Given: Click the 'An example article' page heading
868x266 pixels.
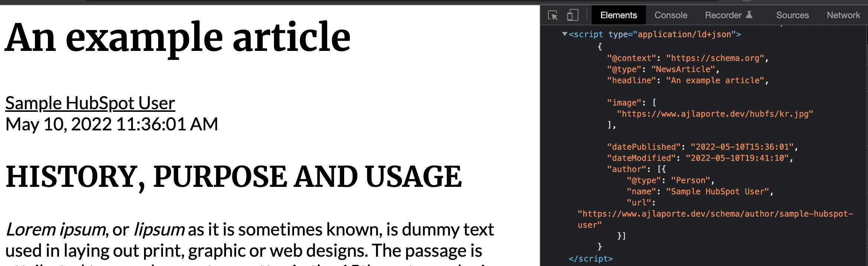Looking at the screenshot, I should (177, 37).
